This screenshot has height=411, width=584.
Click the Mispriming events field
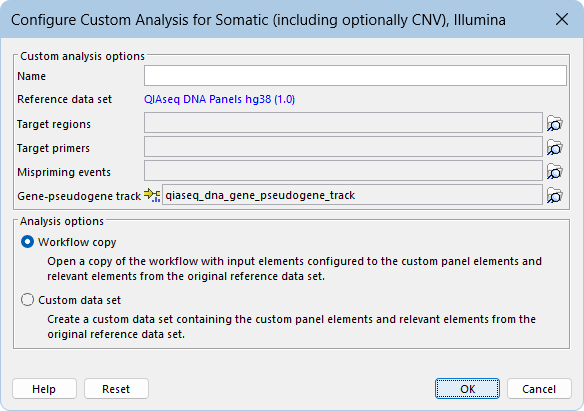coord(343,171)
